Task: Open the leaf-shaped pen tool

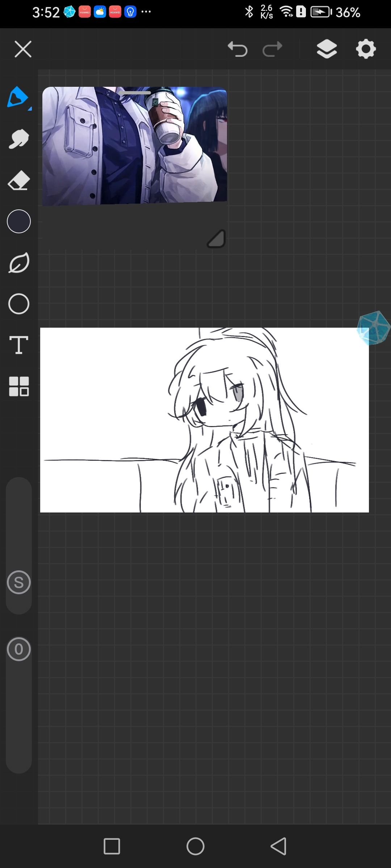Action: coord(19,263)
